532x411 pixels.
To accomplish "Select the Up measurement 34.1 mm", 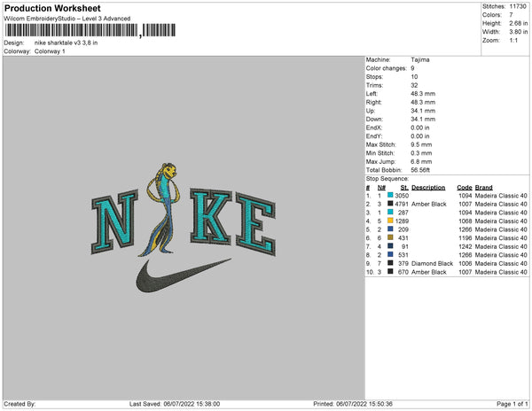I will click(x=423, y=111).
